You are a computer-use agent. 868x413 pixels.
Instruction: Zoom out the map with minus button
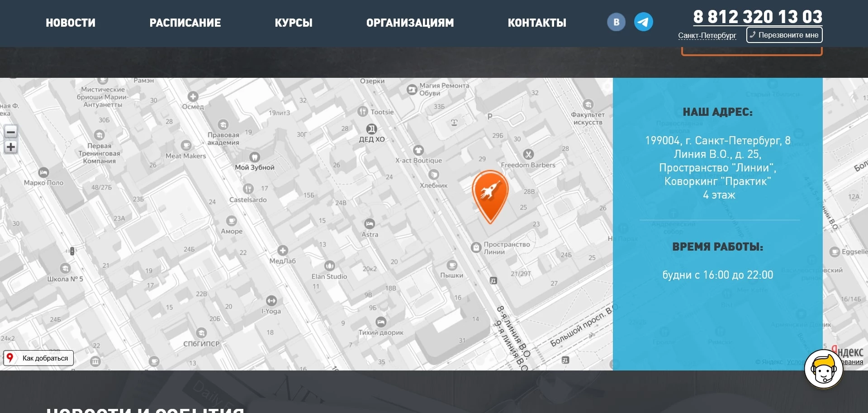(x=11, y=132)
